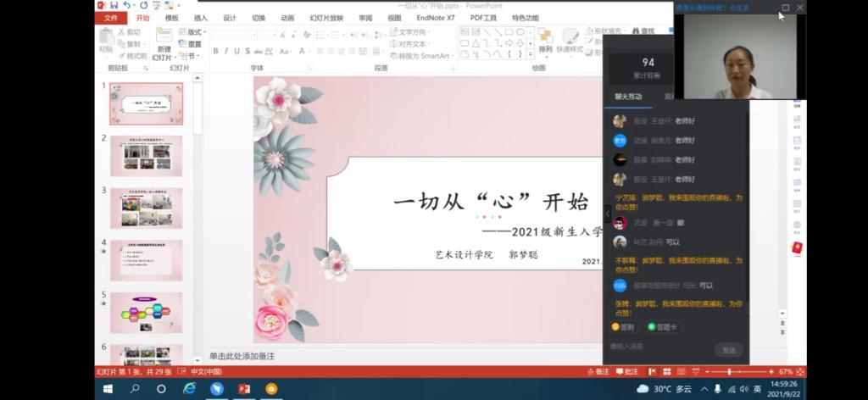Viewport: 868px width, 400px height.
Task: Click the Sign-in (签到) button in chat
Action: [623, 326]
